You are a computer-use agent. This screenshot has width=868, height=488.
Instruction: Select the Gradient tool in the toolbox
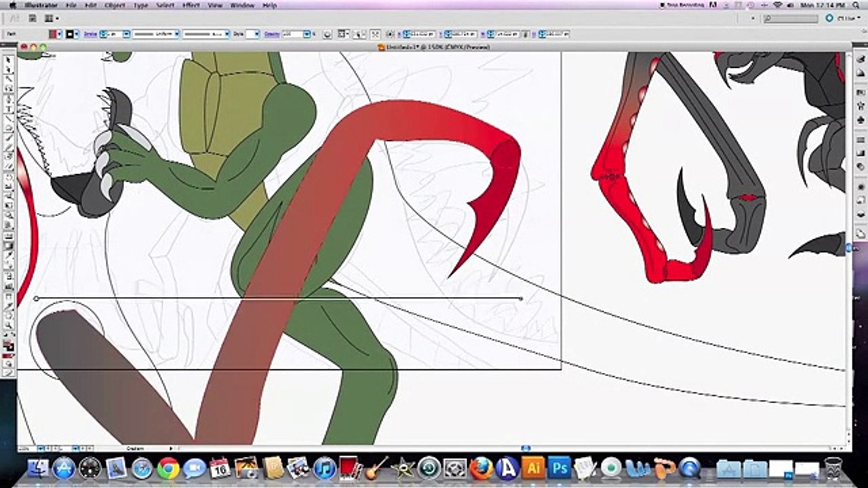pos(9,245)
